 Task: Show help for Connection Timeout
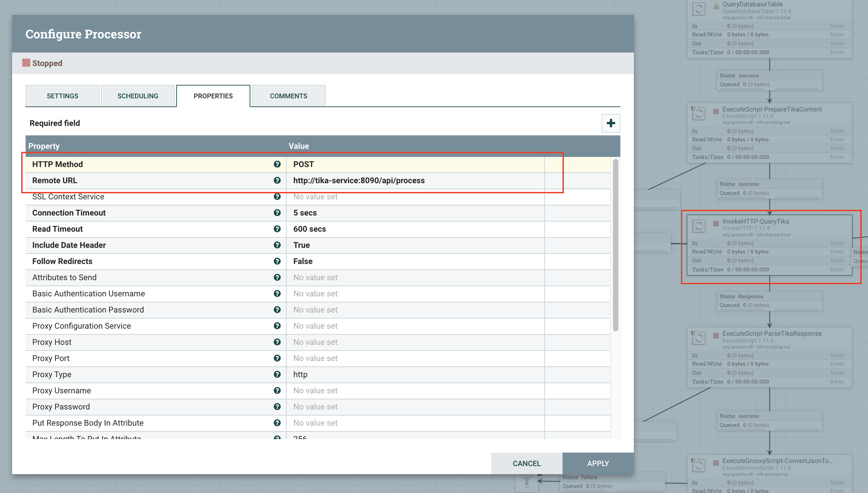point(277,212)
